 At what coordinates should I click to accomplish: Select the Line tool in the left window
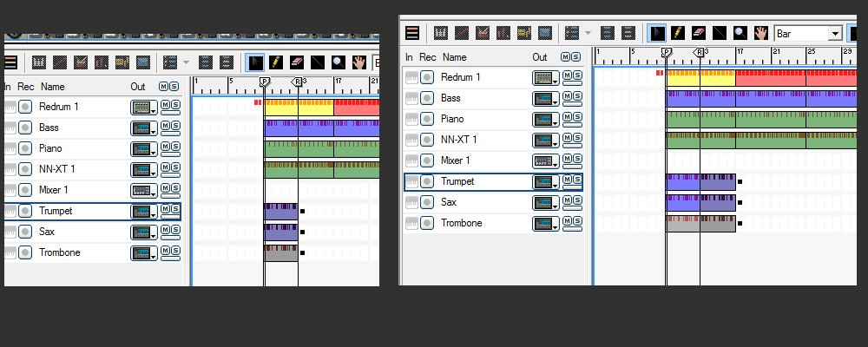[318, 62]
